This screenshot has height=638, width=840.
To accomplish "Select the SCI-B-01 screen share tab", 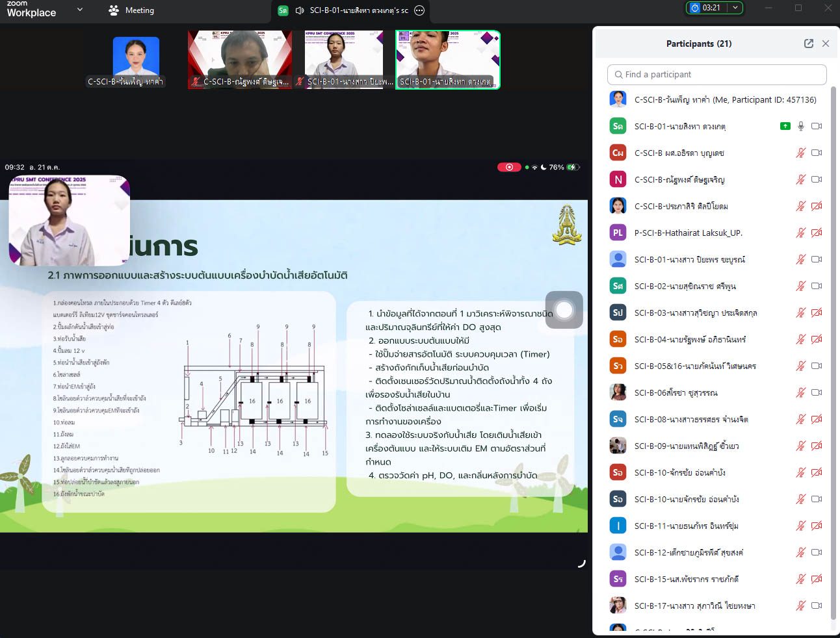I will click(351, 10).
